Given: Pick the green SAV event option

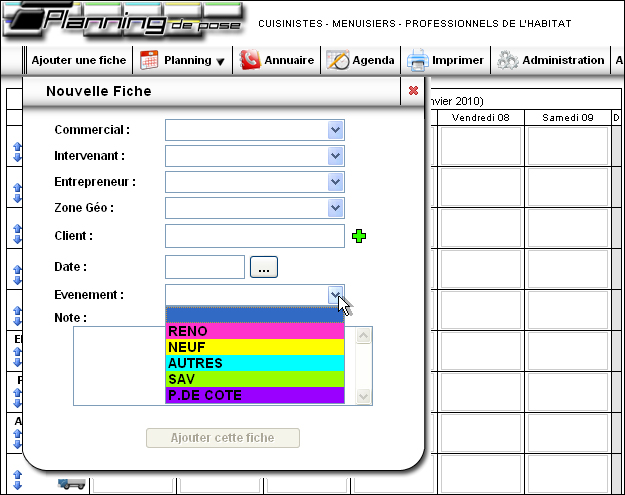Looking at the screenshot, I should click(254, 379).
